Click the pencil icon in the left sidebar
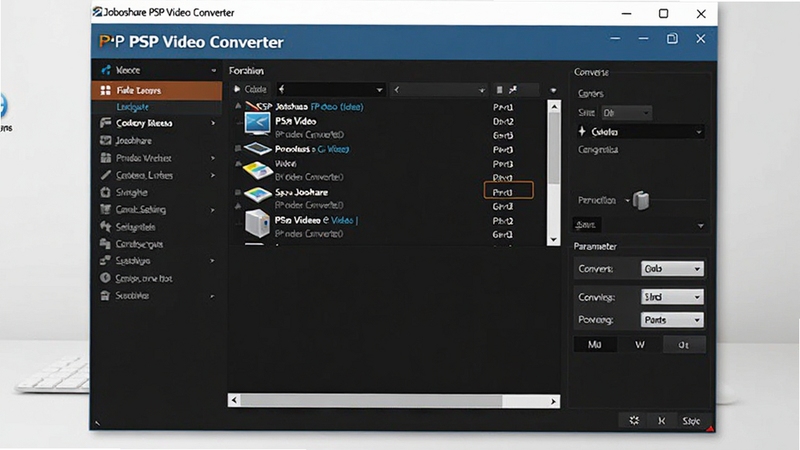Viewport: 800px width, 450px height. (x=106, y=175)
